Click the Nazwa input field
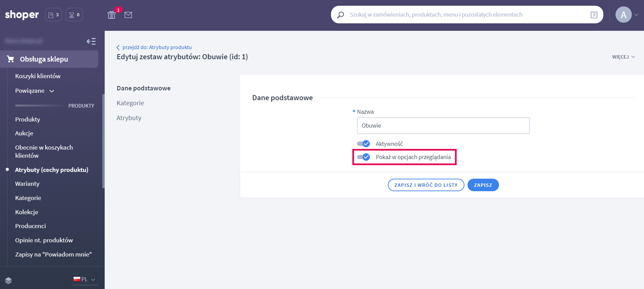This screenshot has width=644, height=289. [x=443, y=126]
